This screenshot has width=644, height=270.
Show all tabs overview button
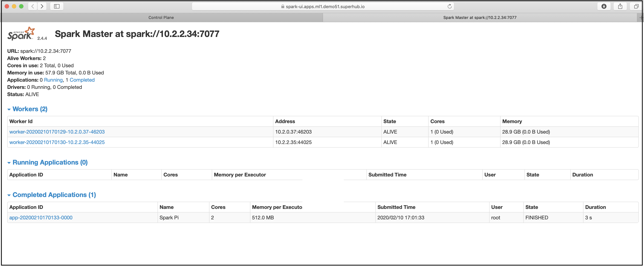click(x=636, y=6)
